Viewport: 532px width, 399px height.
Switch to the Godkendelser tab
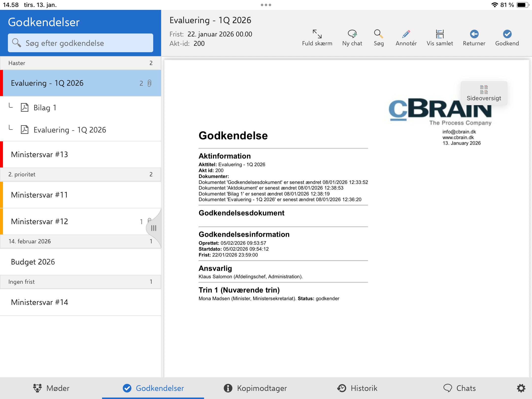153,388
